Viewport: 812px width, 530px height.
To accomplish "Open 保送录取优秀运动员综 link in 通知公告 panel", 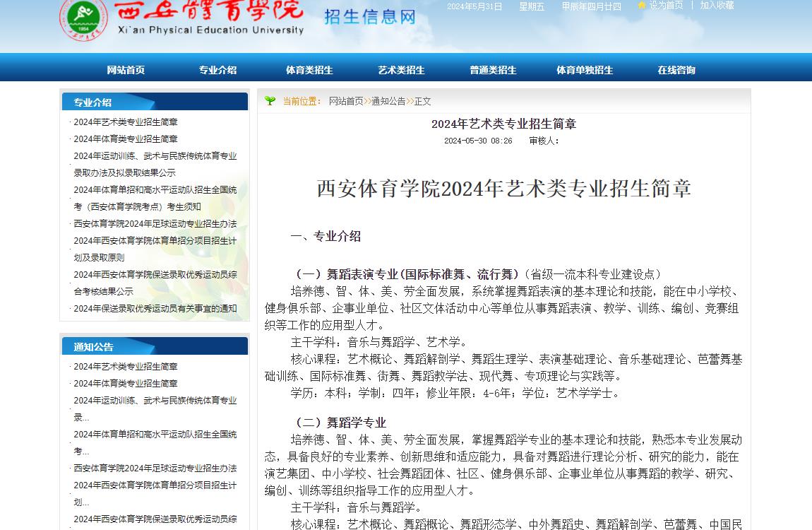I will point(155,519).
